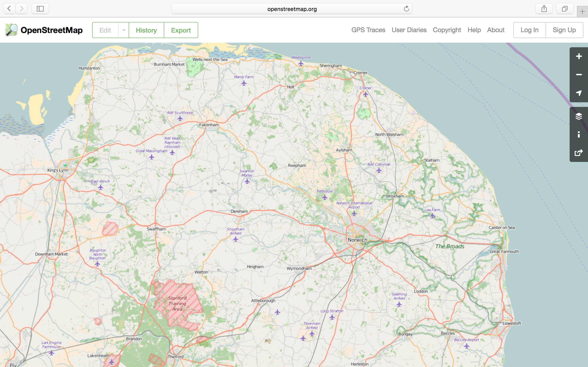Screen dimensions: 588x367
Task: Toggle the Safari sidebar button
Action: point(40,9)
